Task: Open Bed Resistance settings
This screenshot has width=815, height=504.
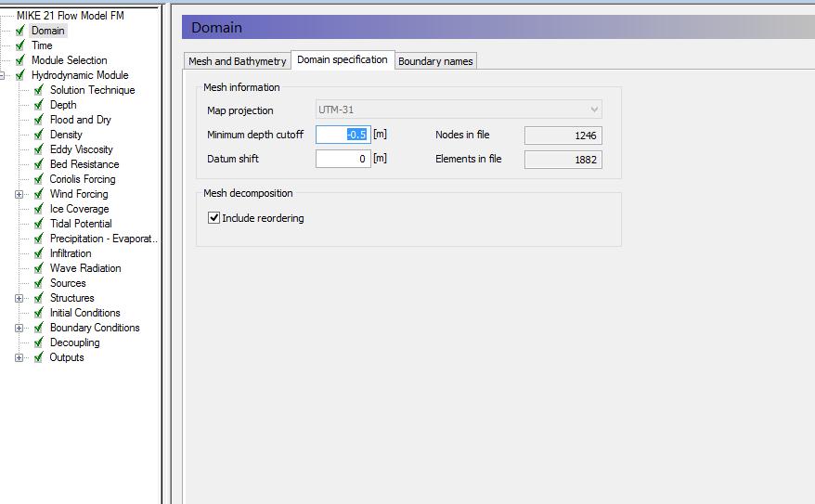Action: 84,164
